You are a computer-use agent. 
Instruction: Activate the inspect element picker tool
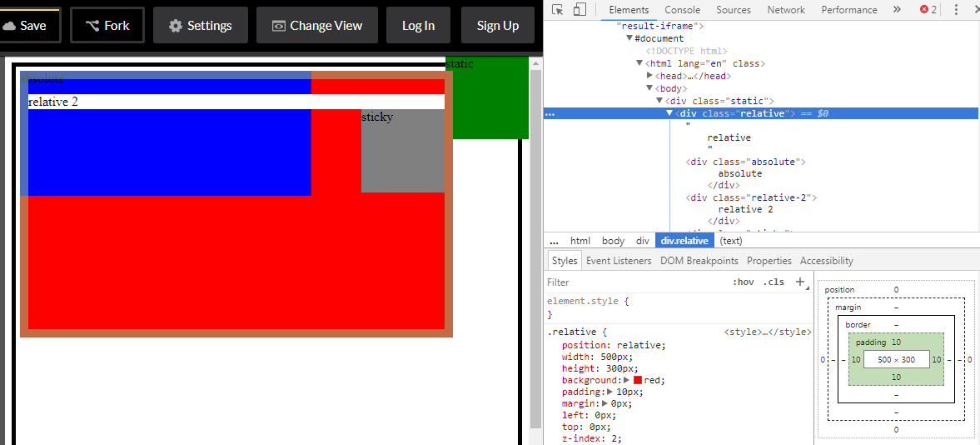[x=558, y=10]
